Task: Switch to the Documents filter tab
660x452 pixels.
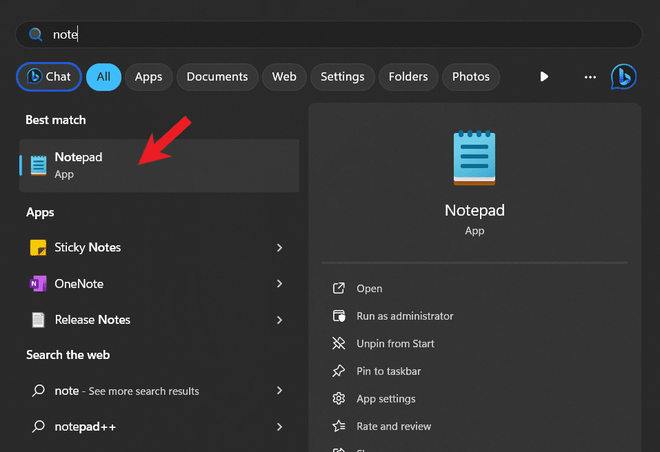Action: coord(217,77)
